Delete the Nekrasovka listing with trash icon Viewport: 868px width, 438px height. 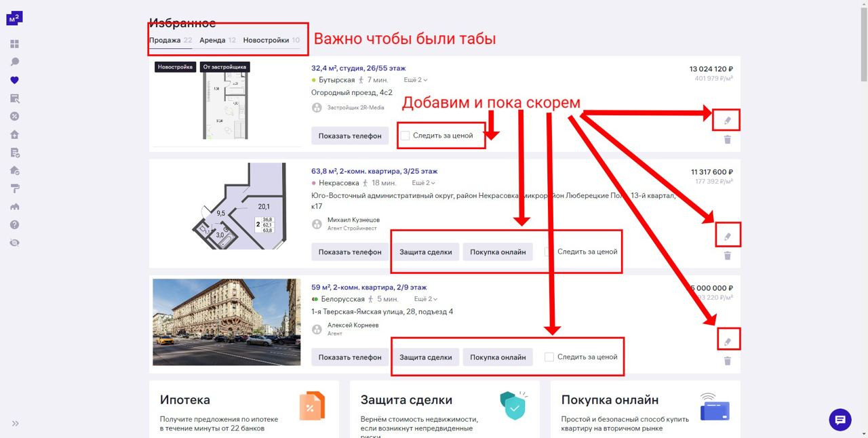pos(727,256)
